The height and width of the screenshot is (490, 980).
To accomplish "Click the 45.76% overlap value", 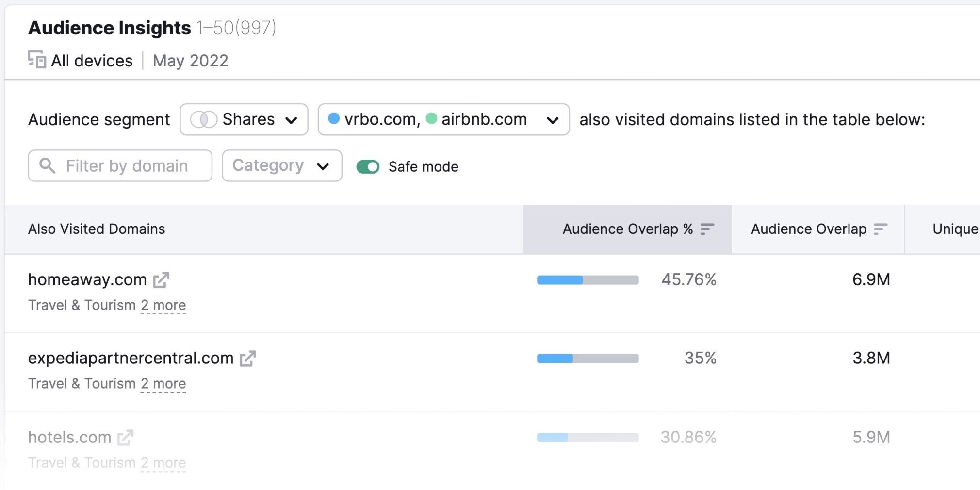I will pyautogui.click(x=689, y=279).
